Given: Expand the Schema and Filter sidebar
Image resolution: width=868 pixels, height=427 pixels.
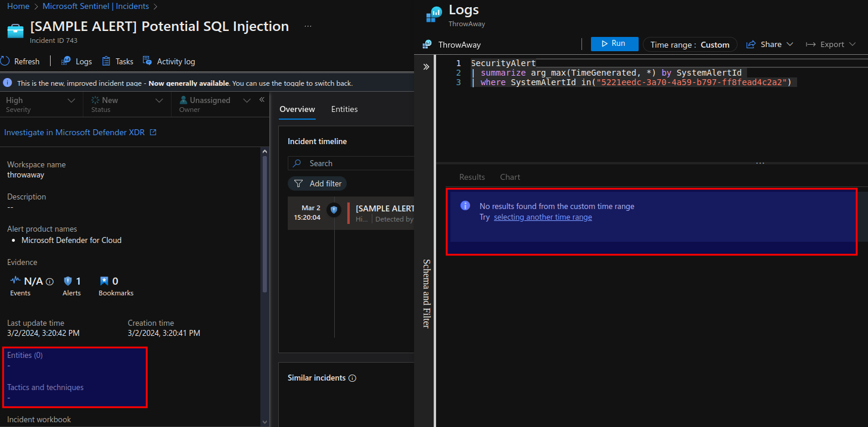Looking at the screenshot, I should click(x=426, y=67).
